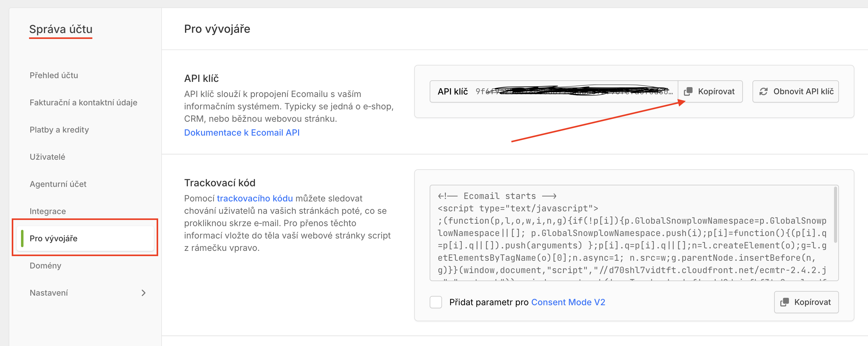Open Agenturní účet settings
Image resolution: width=868 pixels, height=346 pixels.
pyautogui.click(x=58, y=184)
